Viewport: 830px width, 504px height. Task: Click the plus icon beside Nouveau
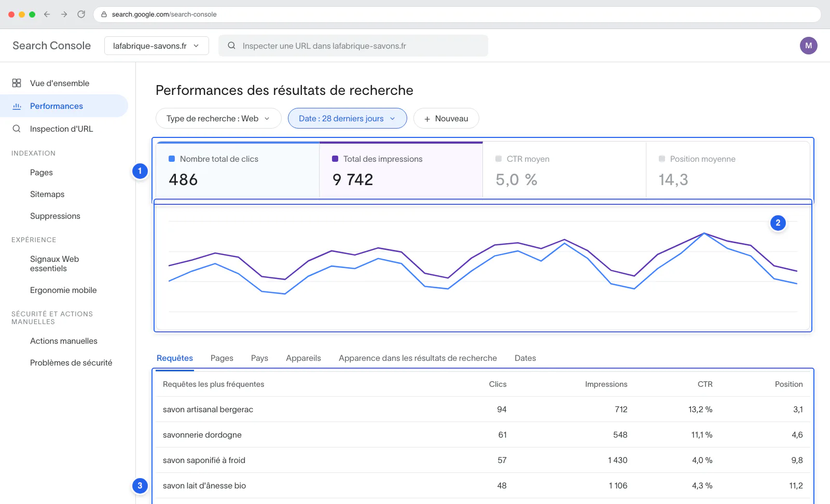[427, 119]
